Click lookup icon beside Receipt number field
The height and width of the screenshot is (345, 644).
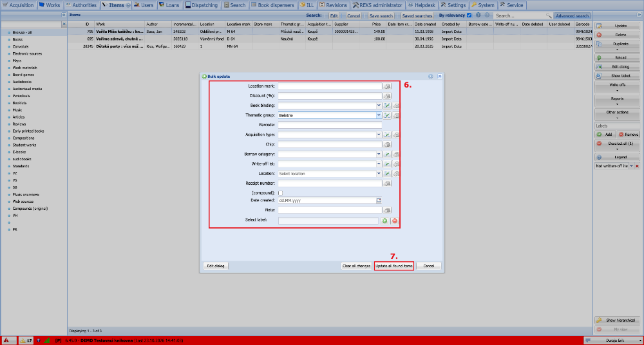(x=387, y=183)
